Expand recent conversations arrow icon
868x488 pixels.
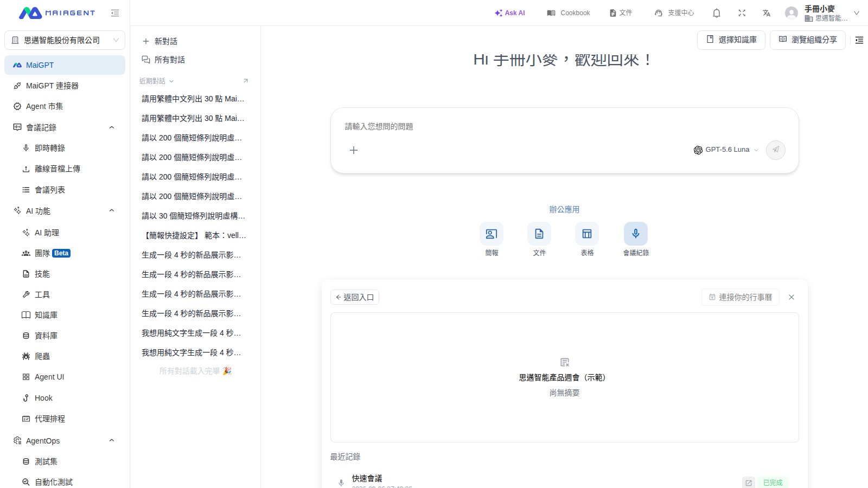tap(246, 81)
